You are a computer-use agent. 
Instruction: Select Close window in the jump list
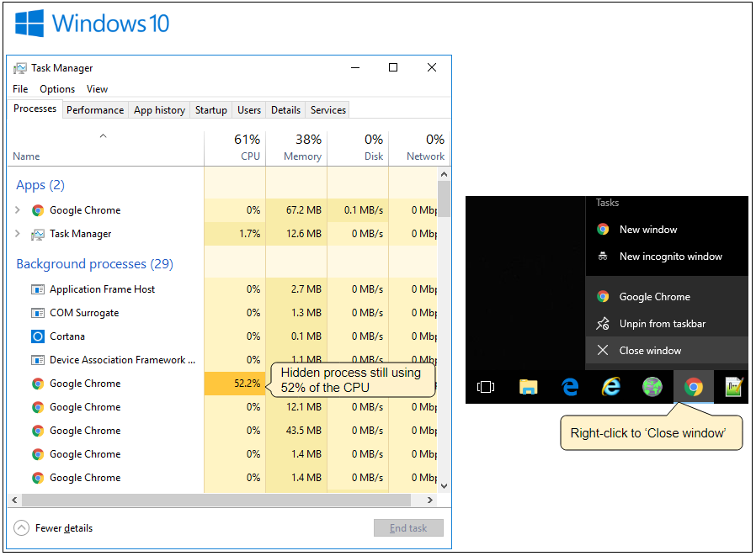(650, 351)
